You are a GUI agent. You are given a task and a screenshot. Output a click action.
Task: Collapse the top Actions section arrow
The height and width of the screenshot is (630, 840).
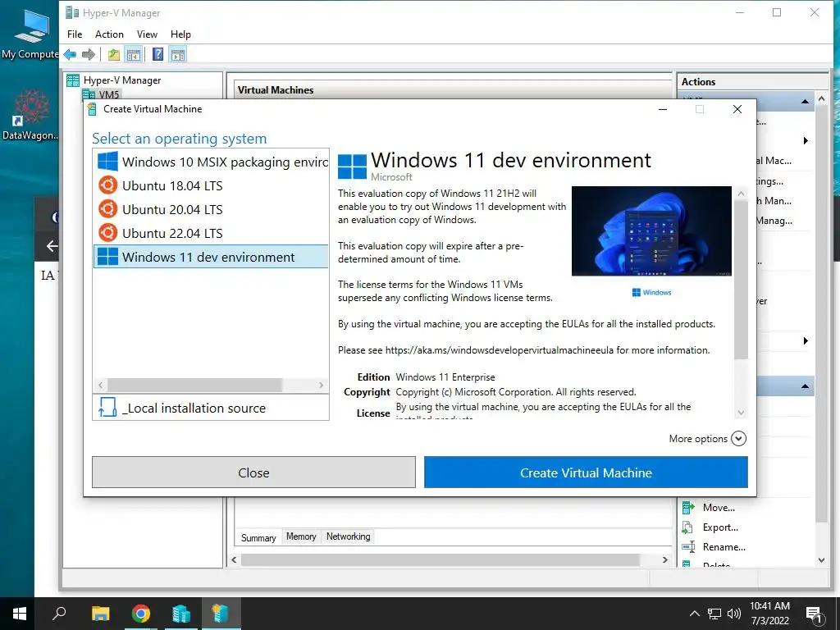point(805,102)
